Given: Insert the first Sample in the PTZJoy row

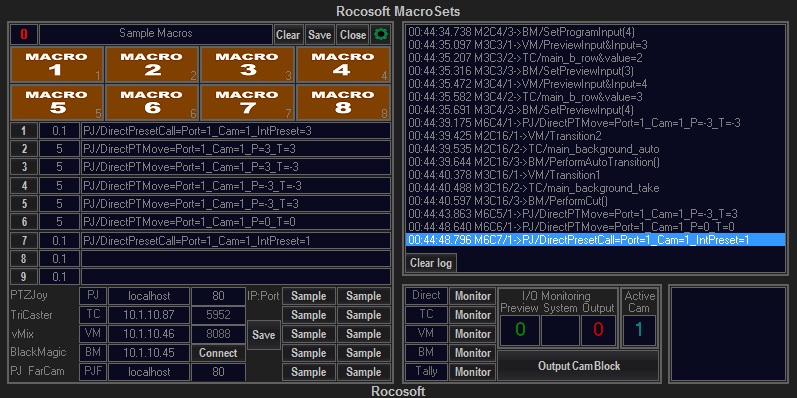Looking at the screenshot, I should [309, 296].
